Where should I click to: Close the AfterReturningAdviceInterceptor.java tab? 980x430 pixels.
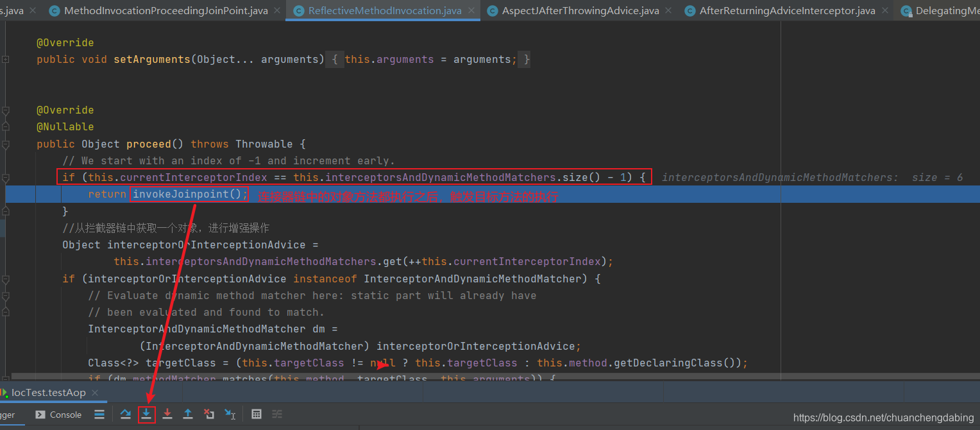click(884, 11)
